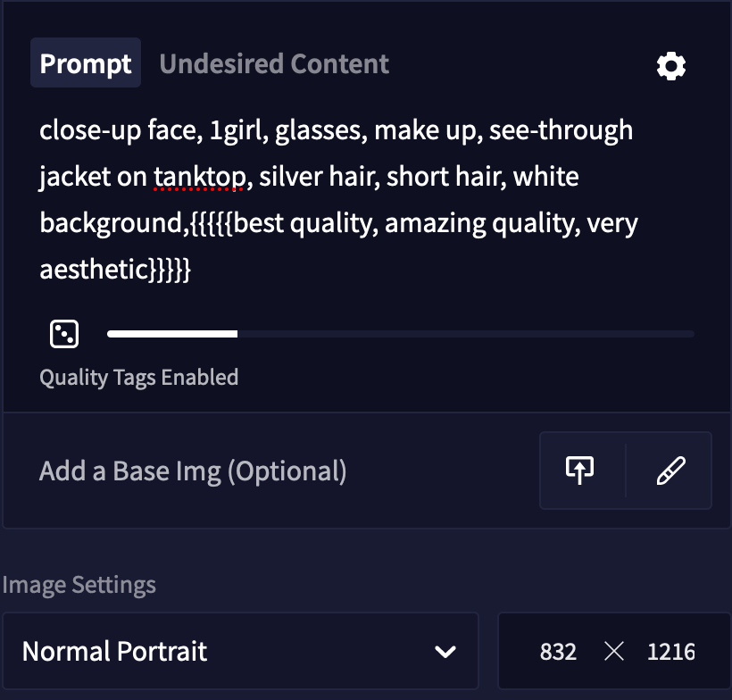The height and width of the screenshot is (700, 732).
Task: Open the Normal Portrait resolution dropdown
Action: pyautogui.click(x=240, y=651)
